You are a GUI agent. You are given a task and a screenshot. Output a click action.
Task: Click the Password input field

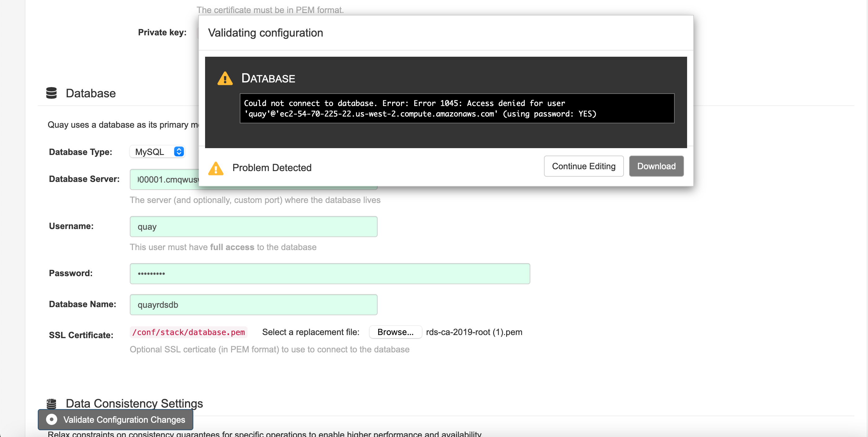click(x=330, y=273)
